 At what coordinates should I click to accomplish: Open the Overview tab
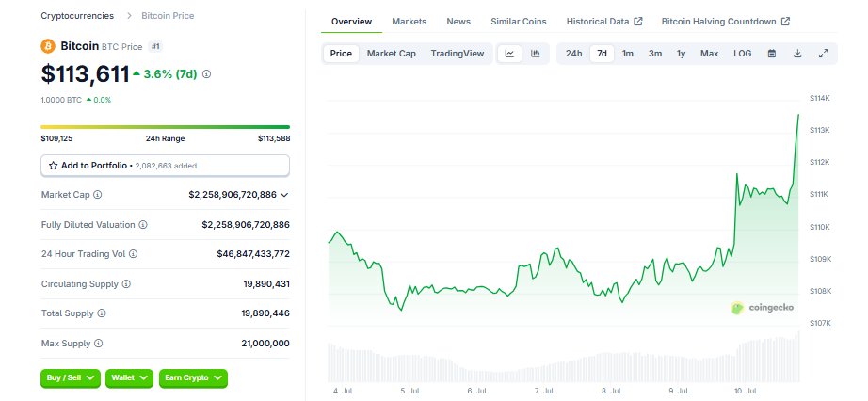(351, 22)
